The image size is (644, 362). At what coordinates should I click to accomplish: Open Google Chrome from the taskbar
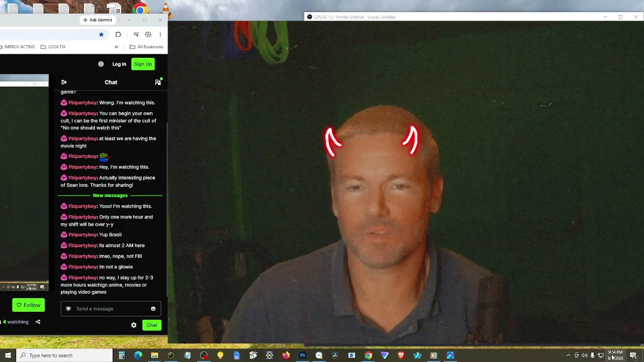click(368, 355)
